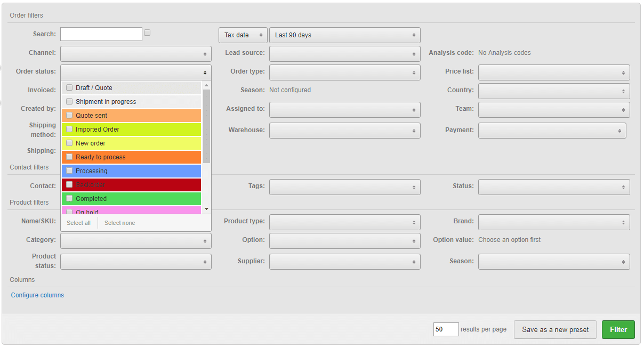Expand the Price list dropdown
This screenshot has width=644, height=348.
(553, 72)
